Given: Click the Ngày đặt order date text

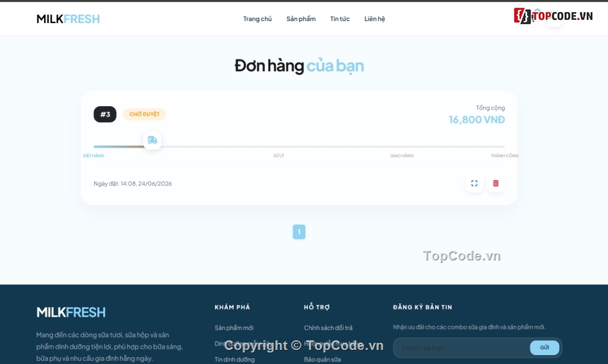Looking at the screenshot, I should pyautogui.click(x=132, y=184).
